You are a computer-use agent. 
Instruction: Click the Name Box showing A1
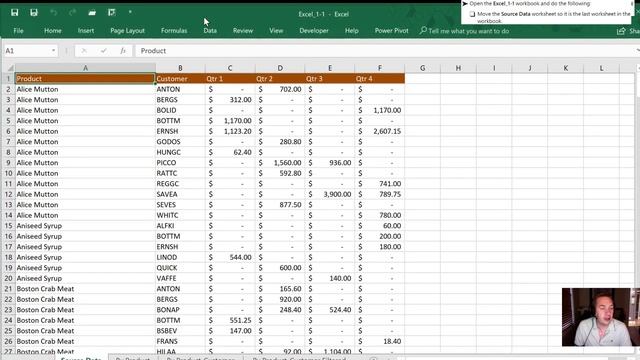coord(31,51)
